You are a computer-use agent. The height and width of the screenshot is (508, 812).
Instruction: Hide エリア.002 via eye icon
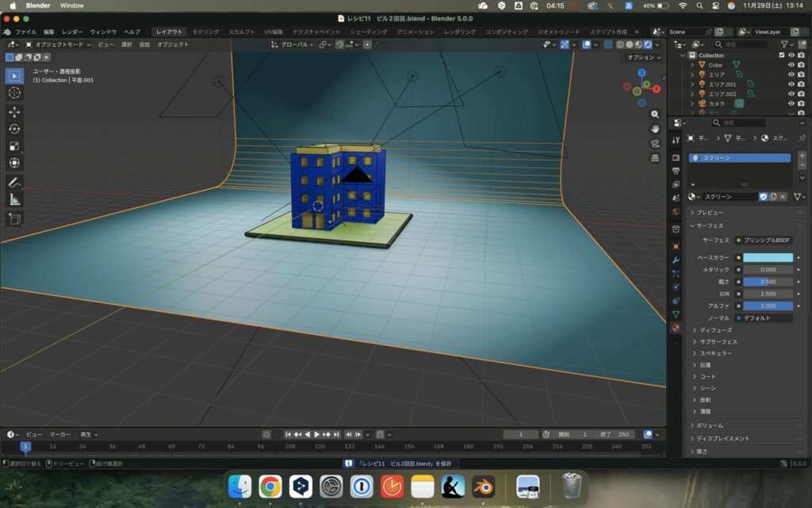tap(791, 94)
